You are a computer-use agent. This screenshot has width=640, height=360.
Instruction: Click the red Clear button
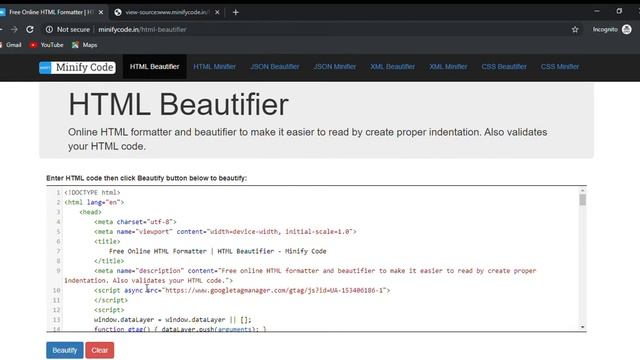[x=100, y=350]
